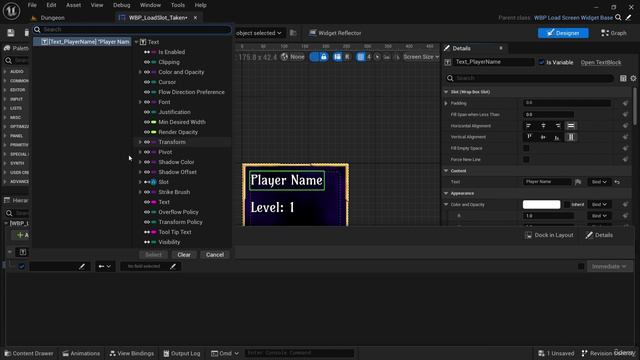This screenshot has height=360, width=640.
Task: Select center vertical alignment icon
Action: tap(543, 137)
